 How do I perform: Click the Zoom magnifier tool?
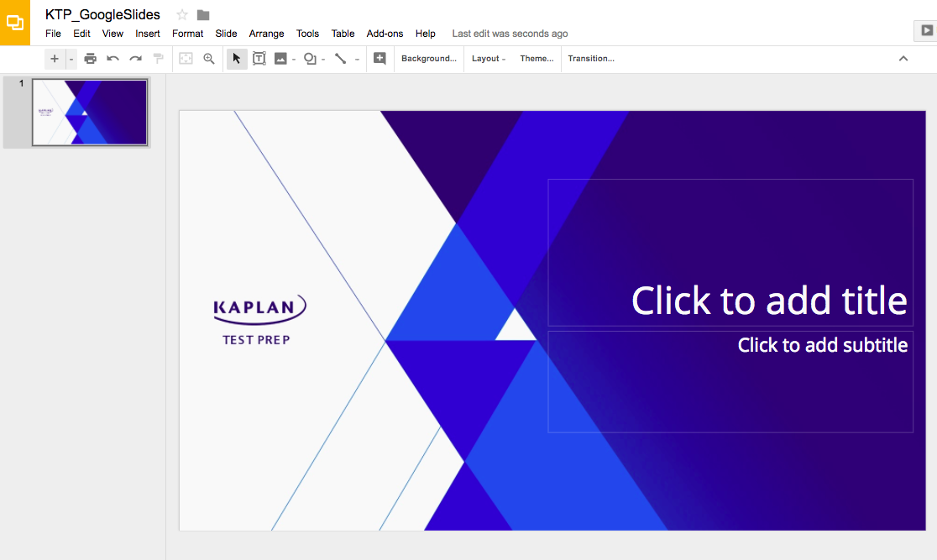209,59
